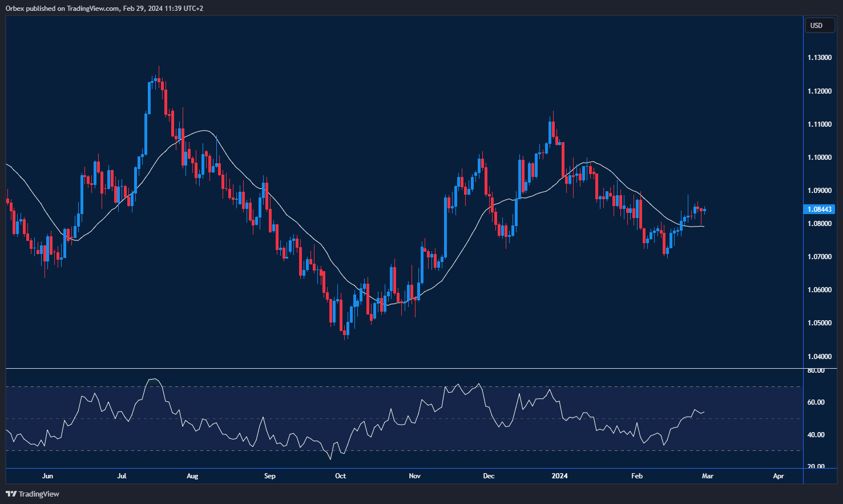Click the 20.00 RSI scale label
Viewport: 843px width, 504px height.
(x=816, y=466)
